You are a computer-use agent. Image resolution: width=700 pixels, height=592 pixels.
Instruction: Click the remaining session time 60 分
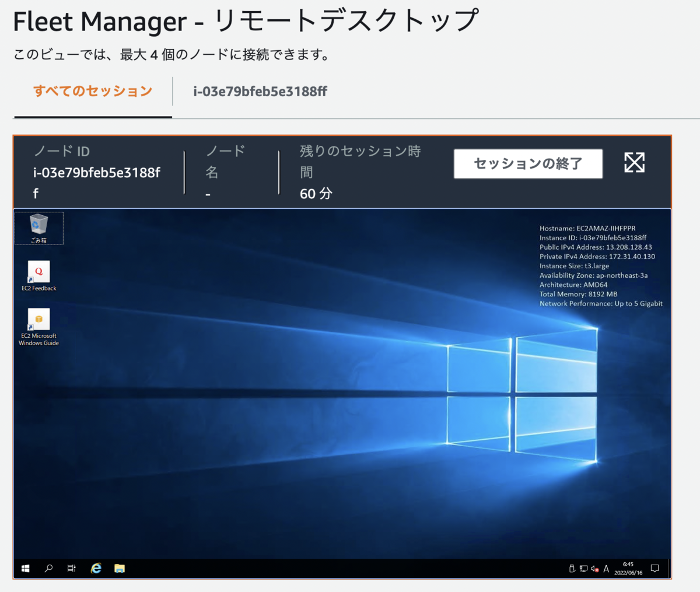click(316, 194)
